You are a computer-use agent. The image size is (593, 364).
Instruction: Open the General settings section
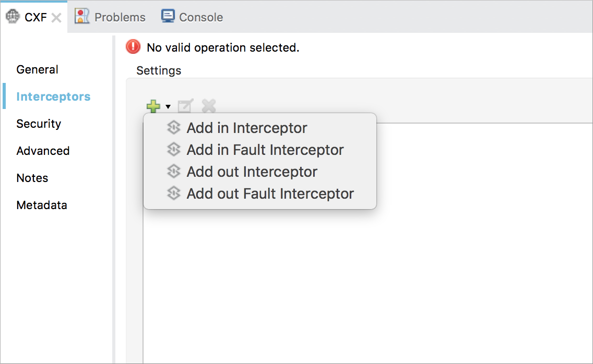(37, 69)
